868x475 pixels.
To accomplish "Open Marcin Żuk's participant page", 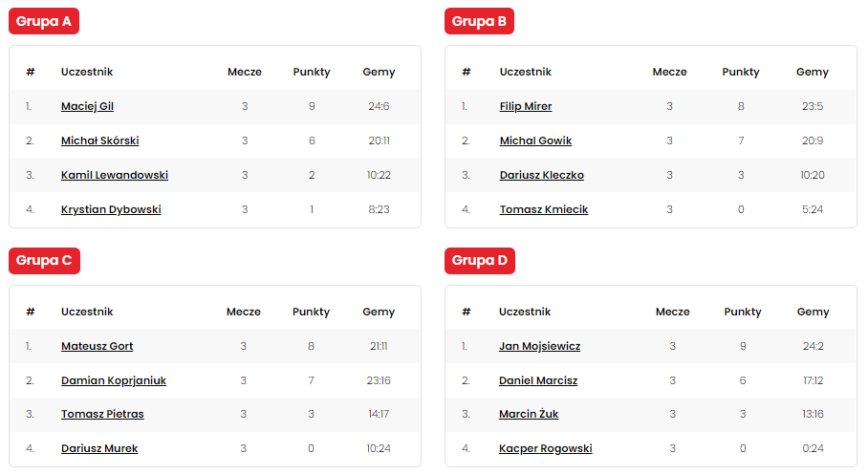I will coord(529,414).
